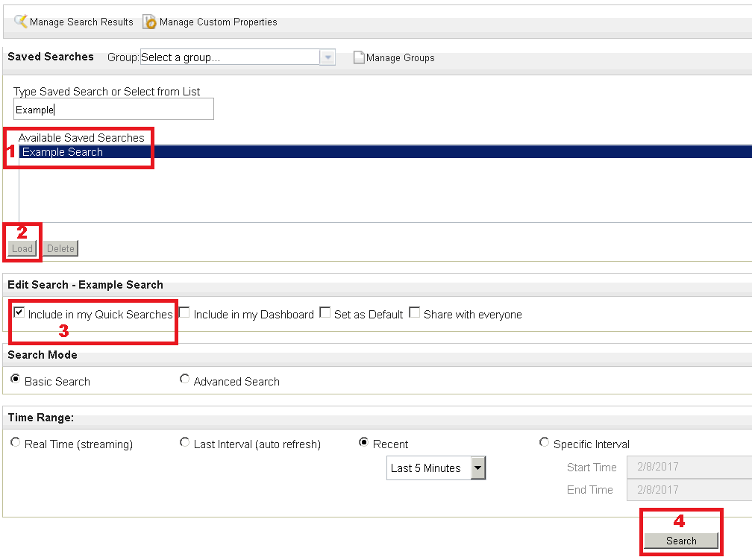Click the Search button
The height and width of the screenshot is (560, 752).
681,541
